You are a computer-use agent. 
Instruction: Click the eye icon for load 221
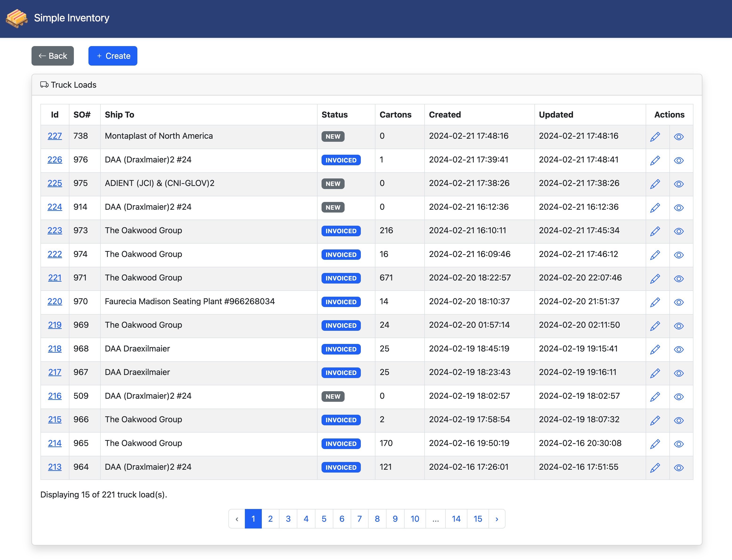679,279
